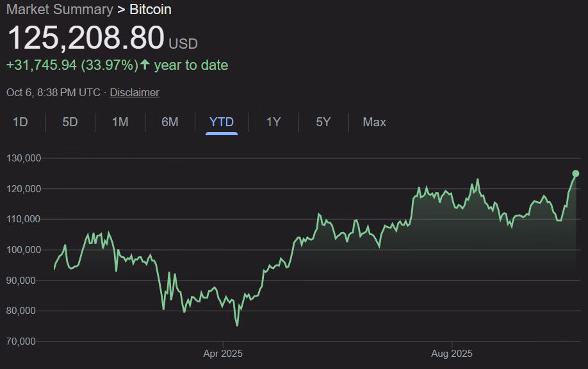The image size is (588, 369).
Task: Click the Bitcoin breadcrumb title
Action: pyautogui.click(x=151, y=10)
